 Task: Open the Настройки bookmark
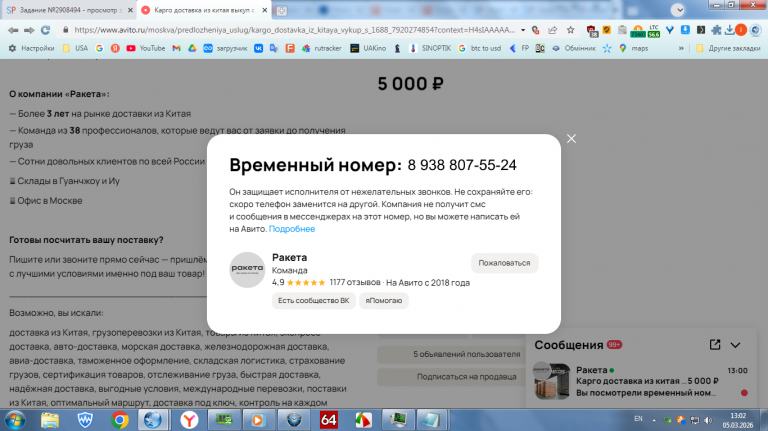[x=31, y=48]
